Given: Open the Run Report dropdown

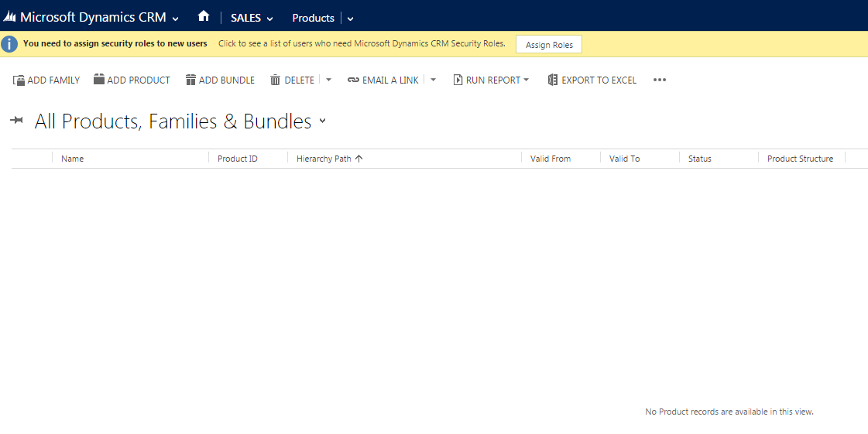Looking at the screenshot, I should [491, 80].
